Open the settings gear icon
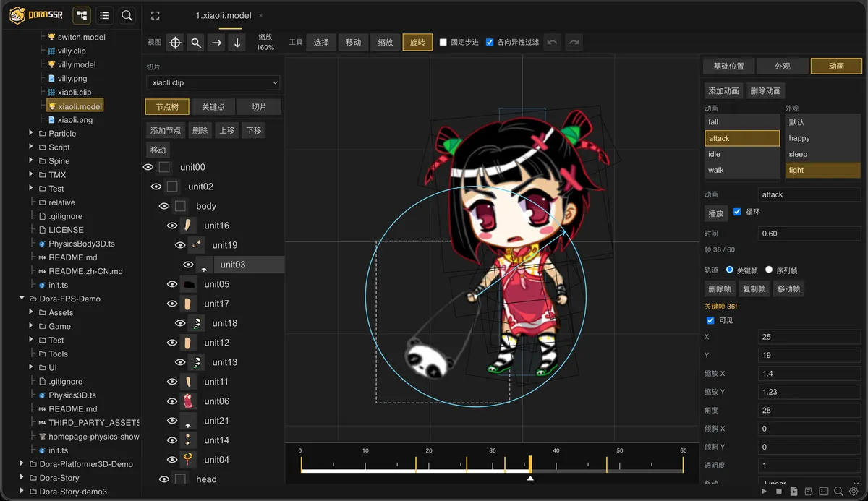 [x=854, y=492]
